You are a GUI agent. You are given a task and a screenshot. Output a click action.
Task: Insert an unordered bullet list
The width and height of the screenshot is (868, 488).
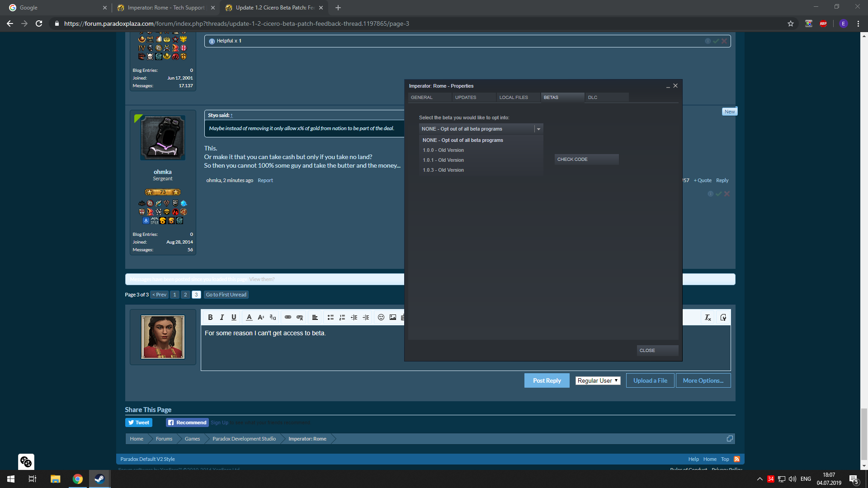330,317
